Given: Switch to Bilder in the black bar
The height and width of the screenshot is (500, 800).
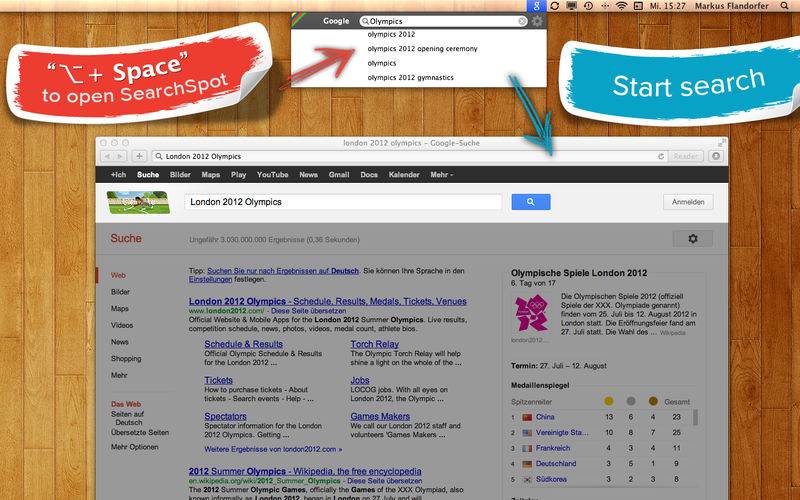Looking at the screenshot, I should 180,174.
